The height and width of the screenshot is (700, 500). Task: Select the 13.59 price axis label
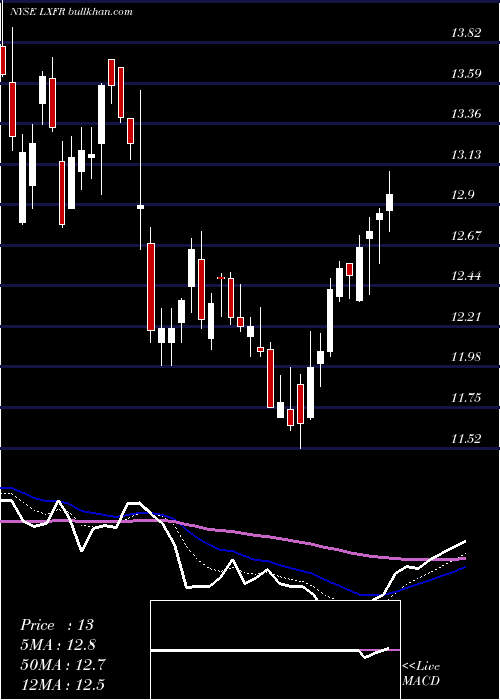[x=466, y=73]
